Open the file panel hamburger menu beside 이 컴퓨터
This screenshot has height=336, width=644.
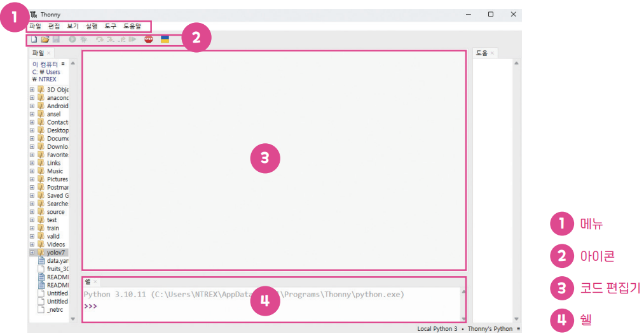63,64
